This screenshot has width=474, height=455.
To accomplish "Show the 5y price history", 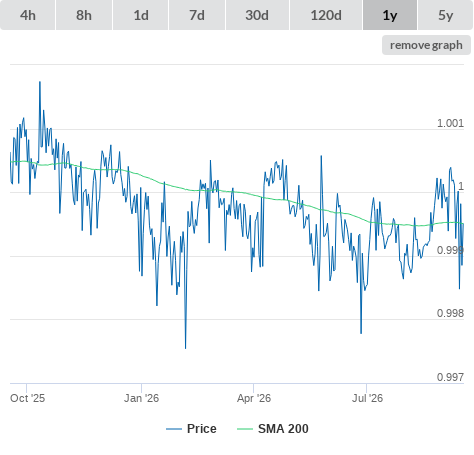I will coord(445,15).
